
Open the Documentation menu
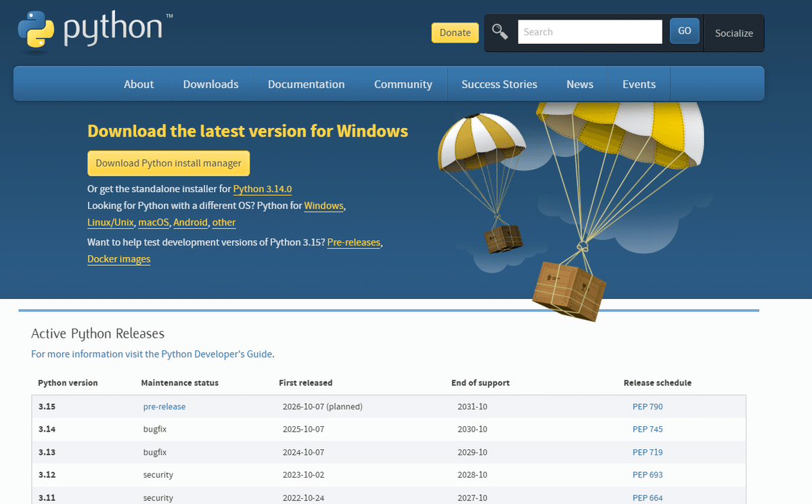(x=306, y=84)
